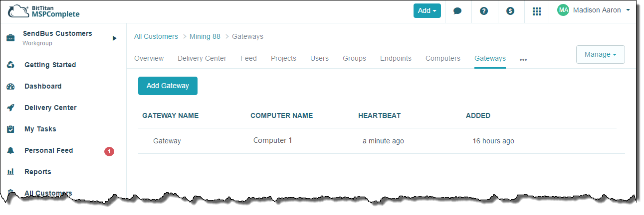
Task: Expand SendBus Customers workgroup arrow
Action: click(114, 38)
